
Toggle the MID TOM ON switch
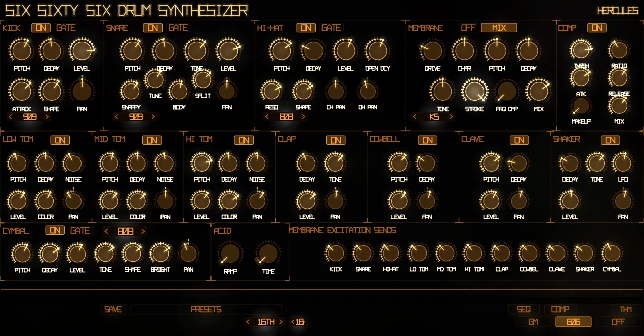(x=152, y=140)
